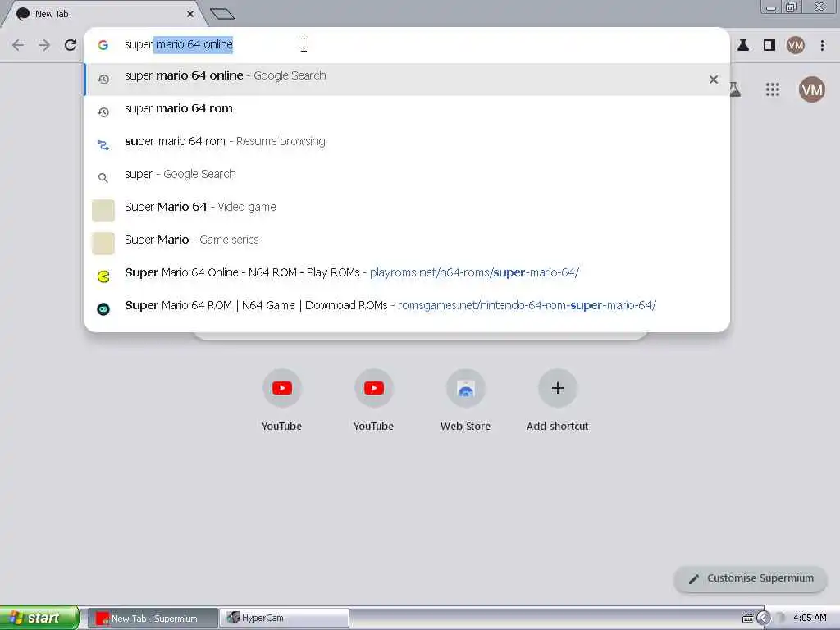
Task: Select 'Super Mario - Game series' suggestion
Action: [x=407, y=243]
